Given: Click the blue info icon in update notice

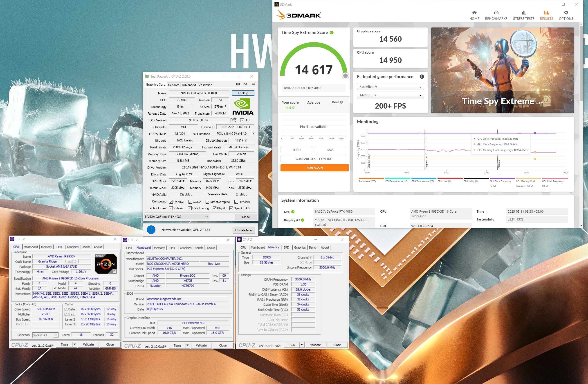Looking at the screenshot, I should coord(151,230).
